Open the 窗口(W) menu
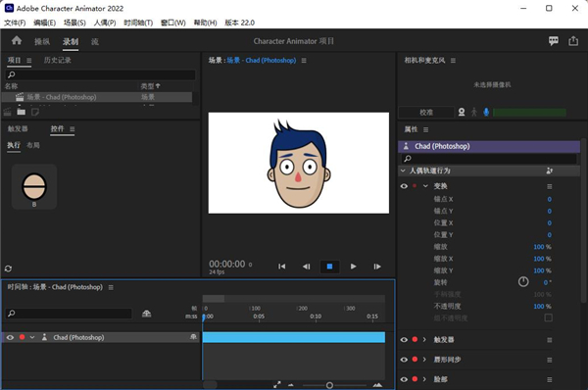The width and height of the screenshot is (588, 390). [173, 23]
